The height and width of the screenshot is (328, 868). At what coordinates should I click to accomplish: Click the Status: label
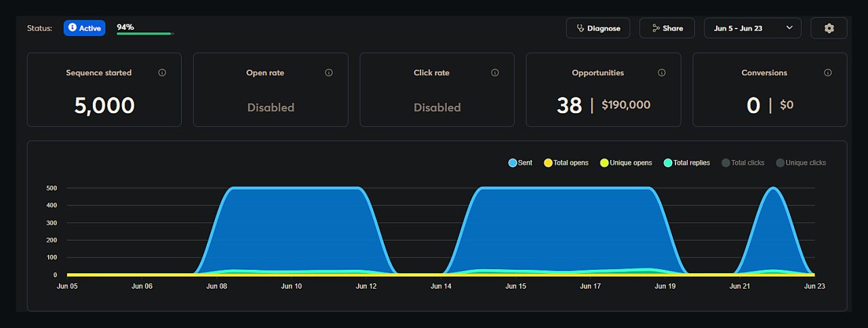[x=39, y=28]
